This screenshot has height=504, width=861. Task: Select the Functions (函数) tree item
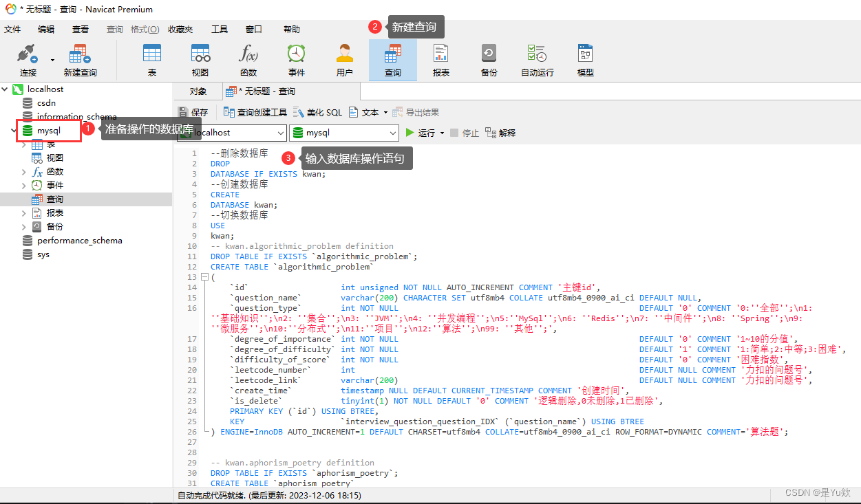55,172
